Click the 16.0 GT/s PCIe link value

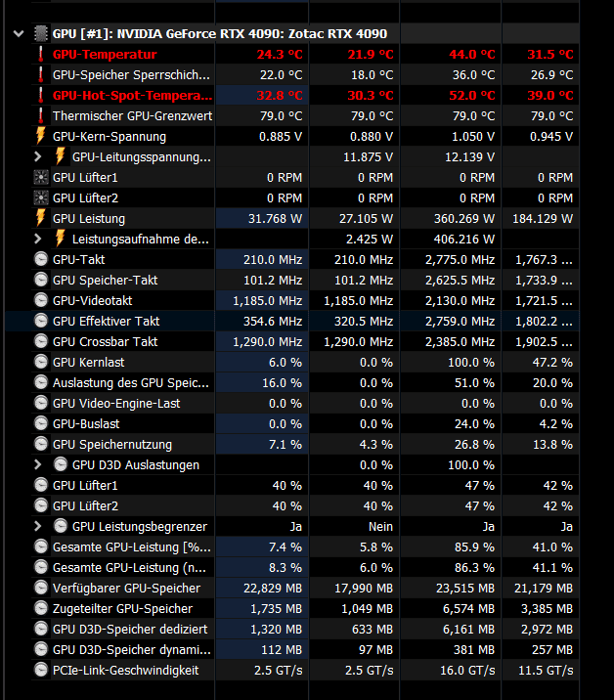pos(467,671)
